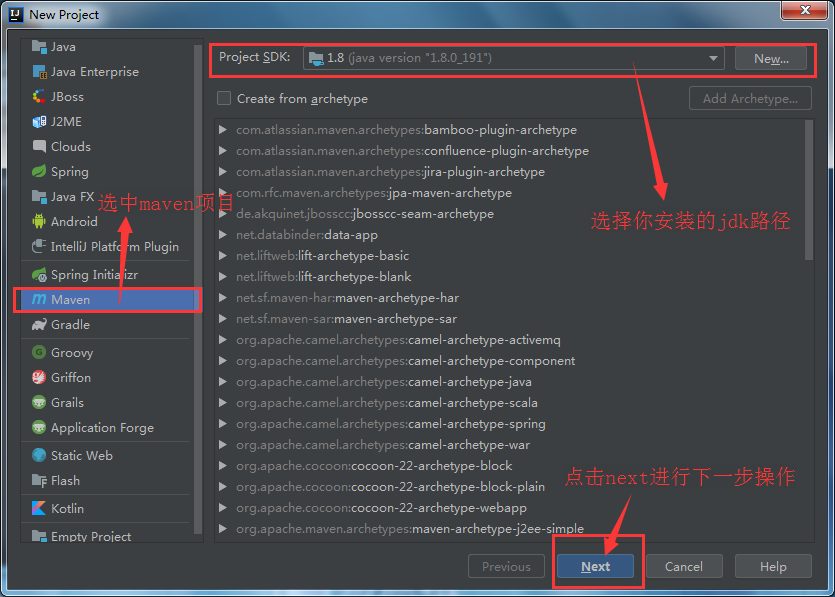Select camel-archetype-java row text
Viewport: 835px width, 597px height.
(384, 382)
